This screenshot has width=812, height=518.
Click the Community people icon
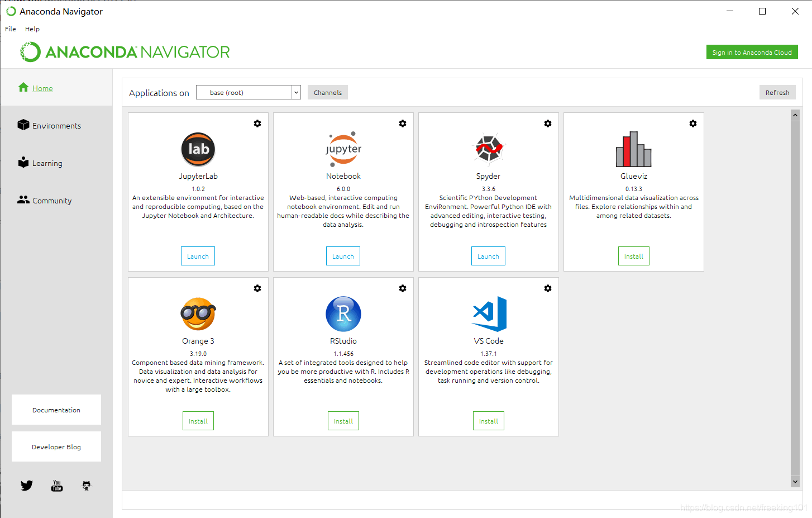pyautogui.click(x=23, y=199)
